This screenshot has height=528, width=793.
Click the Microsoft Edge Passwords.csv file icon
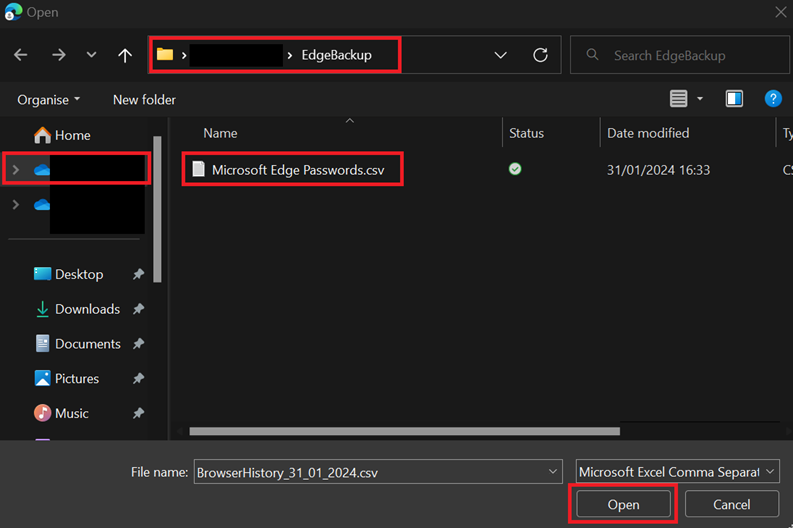(x=198, y=170)
